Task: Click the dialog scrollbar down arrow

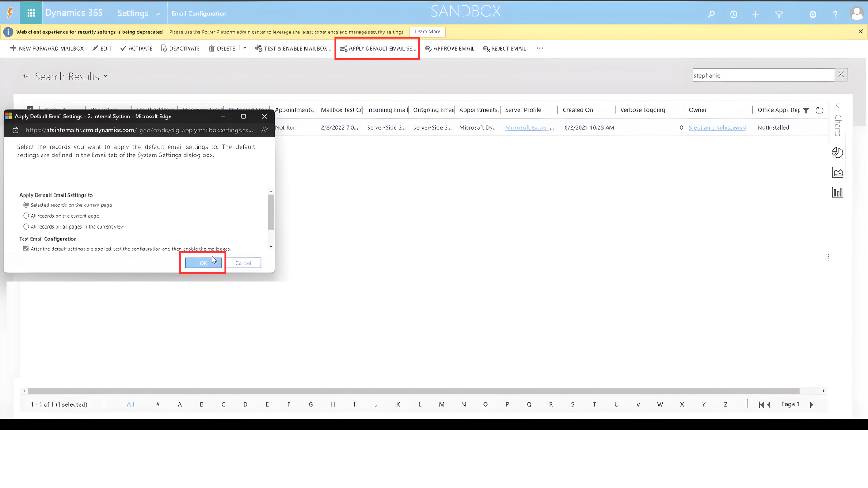Action: [271, 246]
